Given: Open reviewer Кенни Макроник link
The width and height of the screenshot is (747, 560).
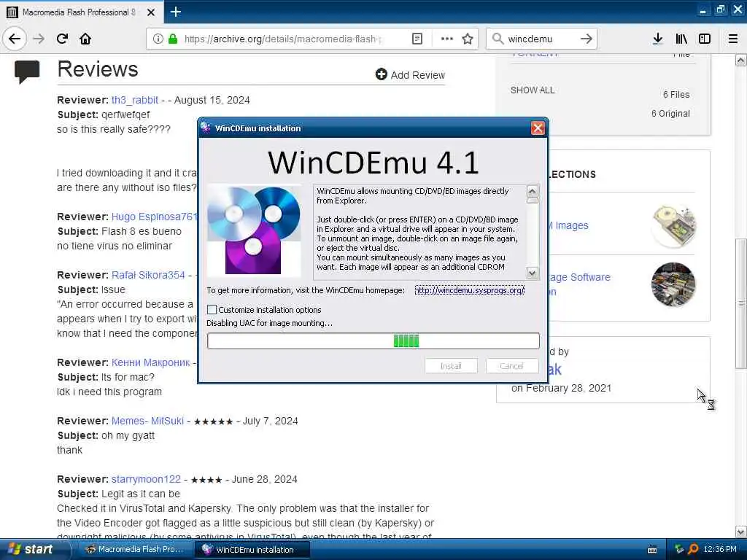Looking at the screenshot, I should point(150,362).
